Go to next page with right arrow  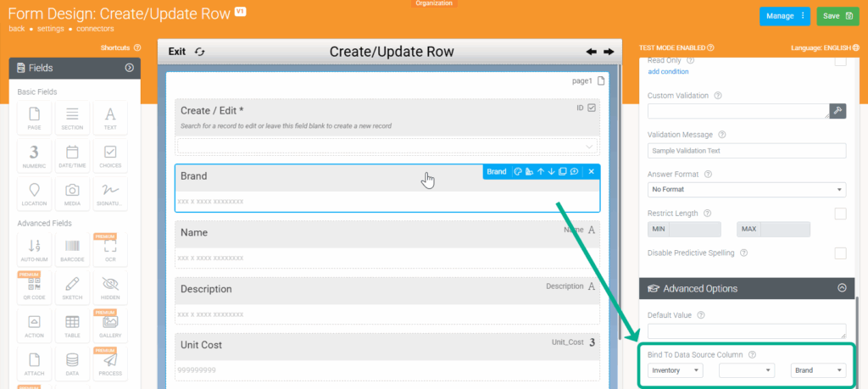pyautogui.click(x=609, y=52)
